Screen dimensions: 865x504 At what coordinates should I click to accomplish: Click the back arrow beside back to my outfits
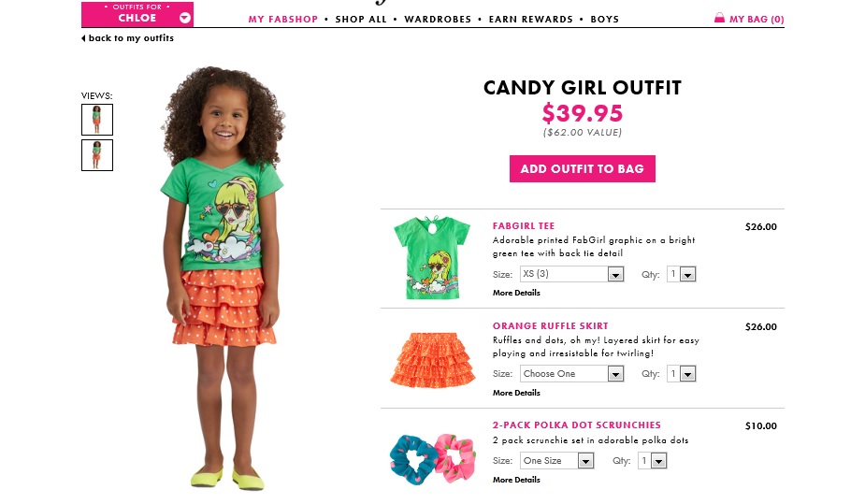(83, 38)
